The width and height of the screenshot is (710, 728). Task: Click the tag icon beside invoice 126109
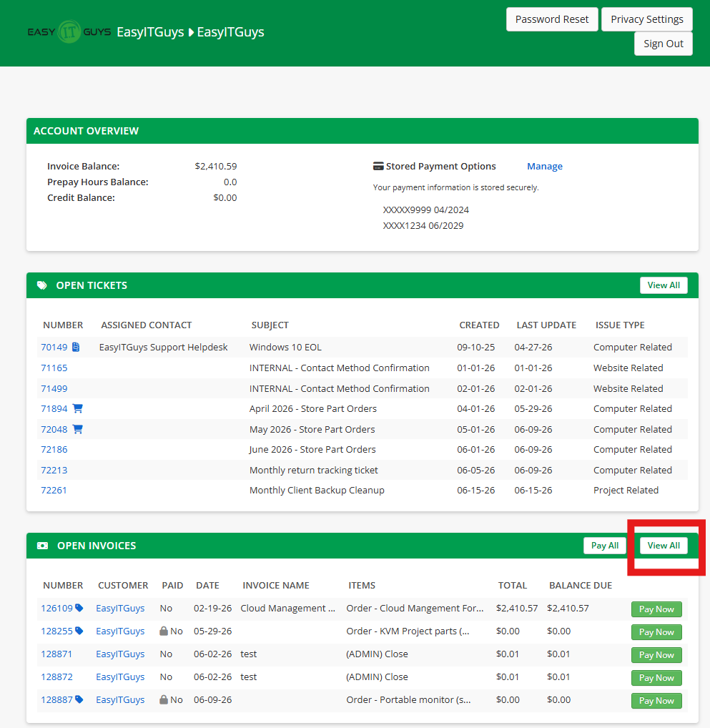[x=79, y=608]
